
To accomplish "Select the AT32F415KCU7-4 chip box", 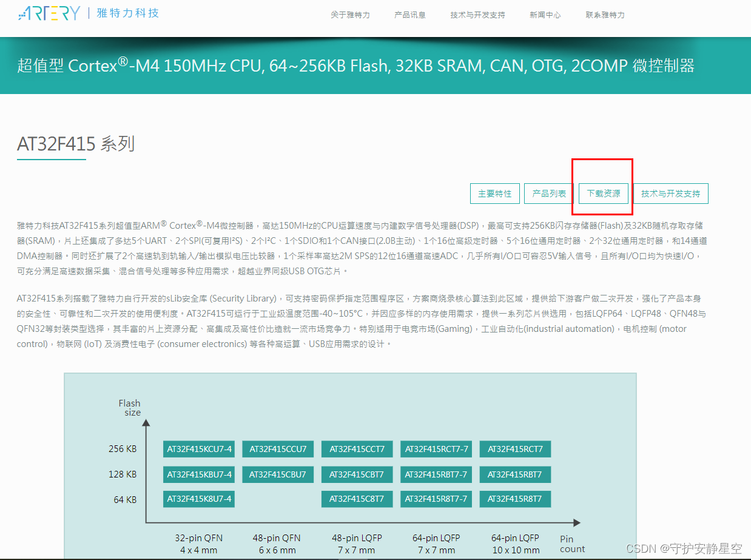I will point(199,450).
